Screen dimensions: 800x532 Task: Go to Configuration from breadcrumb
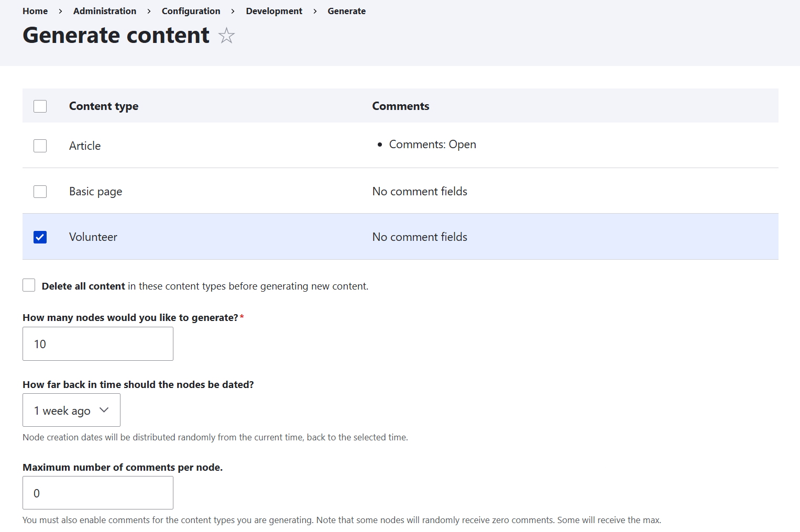click(x=191, y=10)
